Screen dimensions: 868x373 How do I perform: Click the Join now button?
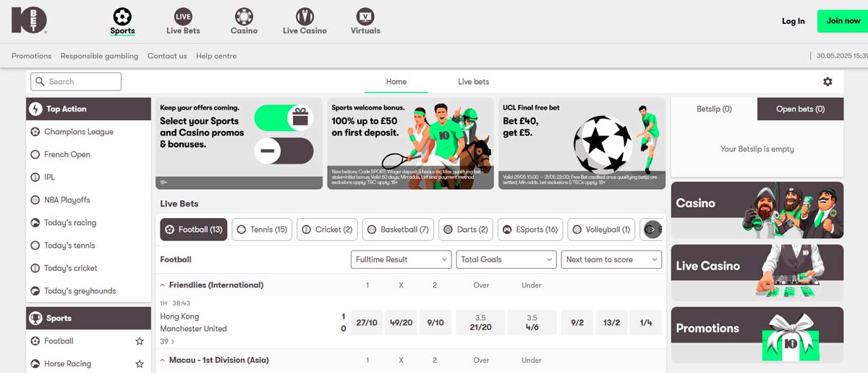click(843, 21)
